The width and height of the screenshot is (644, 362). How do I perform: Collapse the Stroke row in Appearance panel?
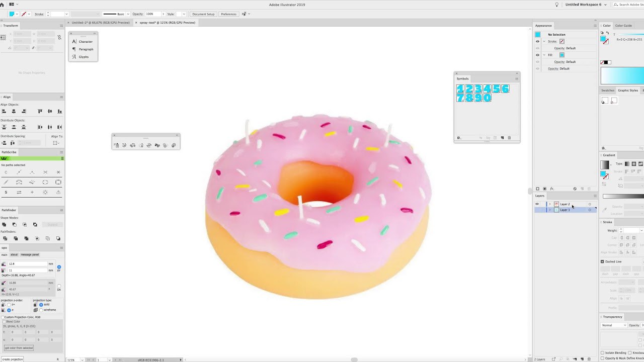tap(544, 41)
